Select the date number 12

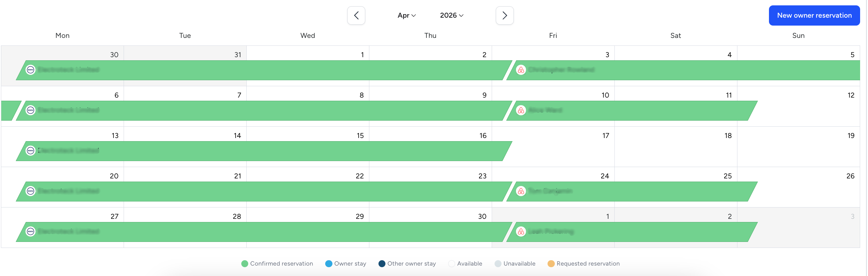click(851, 95)
